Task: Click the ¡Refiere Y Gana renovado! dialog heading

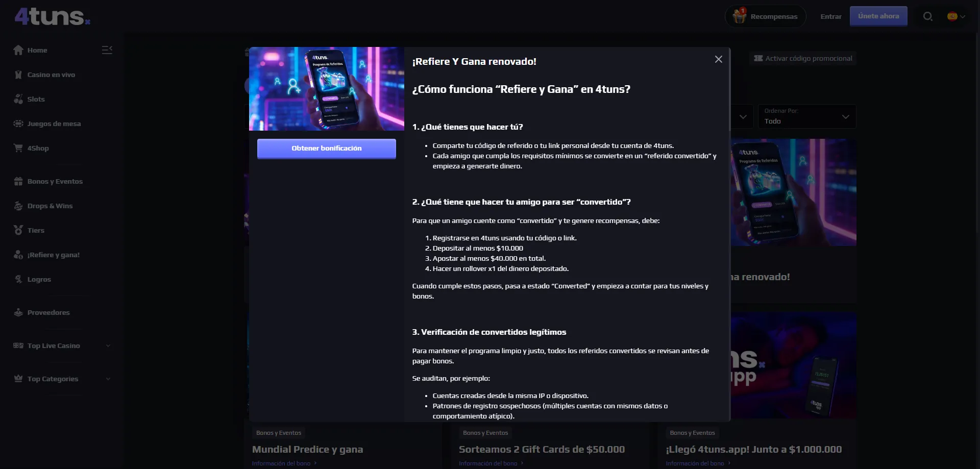Action: (x=474, y=61)
